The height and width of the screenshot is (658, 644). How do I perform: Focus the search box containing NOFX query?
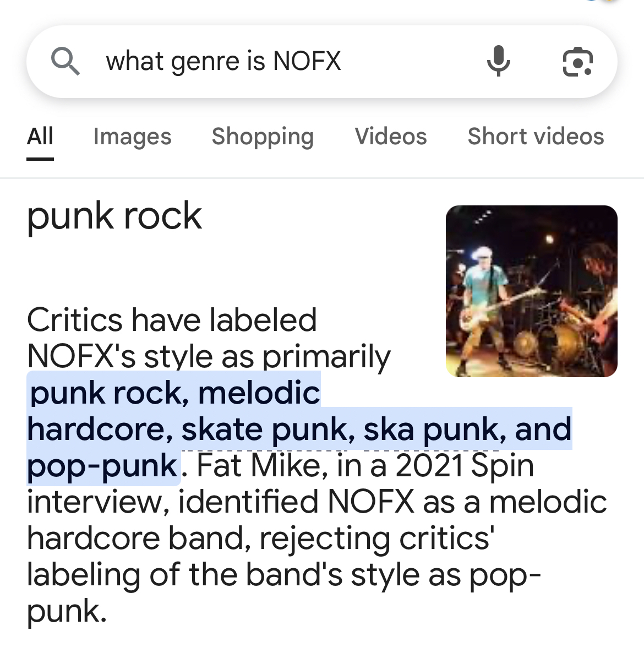click(x=275, y=61)
